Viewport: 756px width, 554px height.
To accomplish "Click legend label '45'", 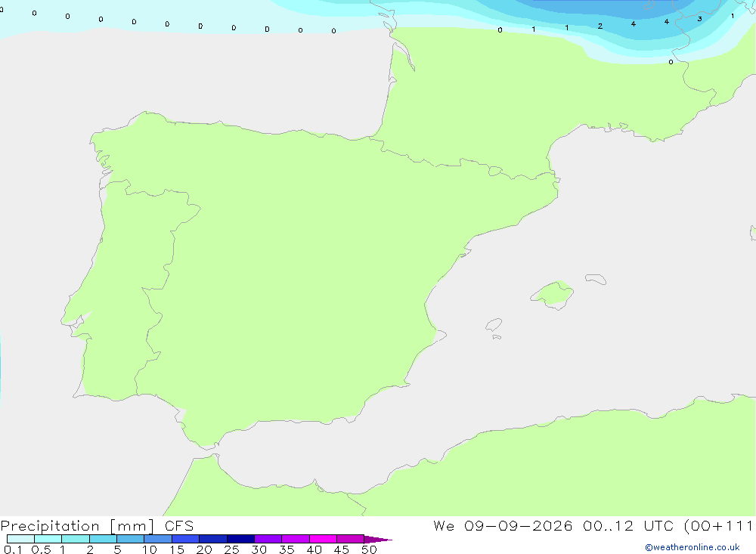I will click(x=342, y=549).
